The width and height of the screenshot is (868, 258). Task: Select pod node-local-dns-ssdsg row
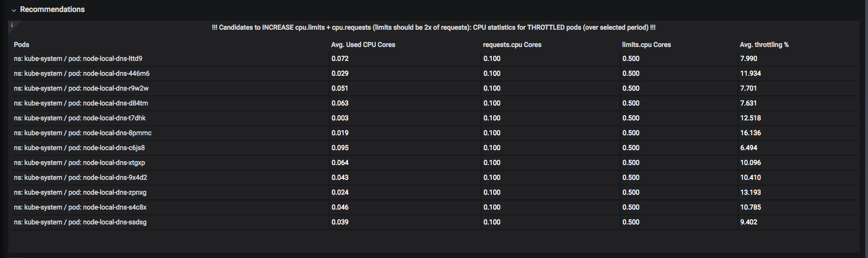[80, 222]
